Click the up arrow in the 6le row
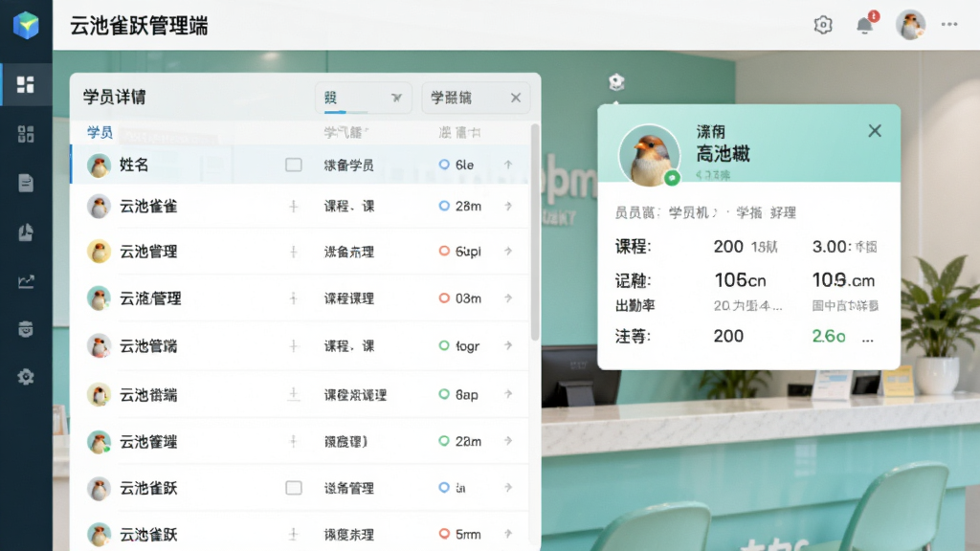 508,165
